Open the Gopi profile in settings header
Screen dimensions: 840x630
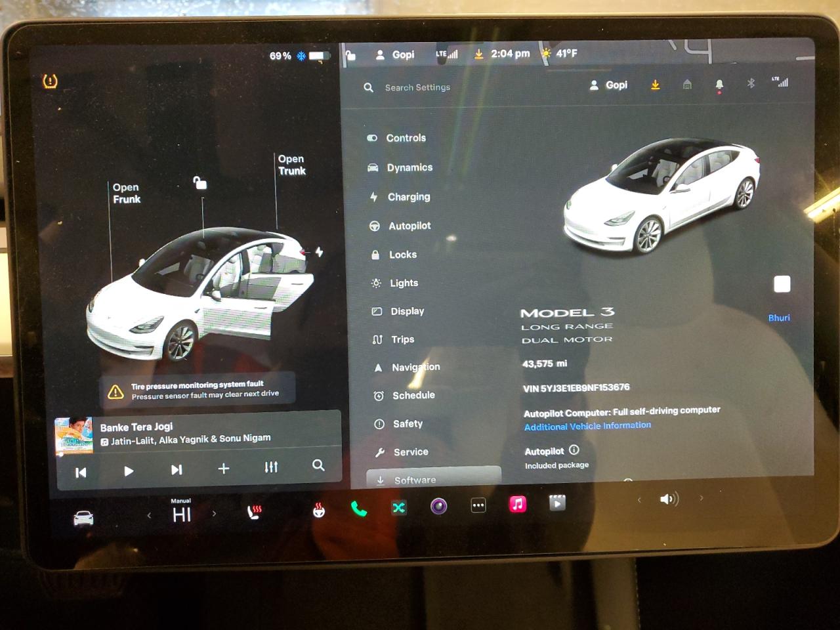coord(608,85)
